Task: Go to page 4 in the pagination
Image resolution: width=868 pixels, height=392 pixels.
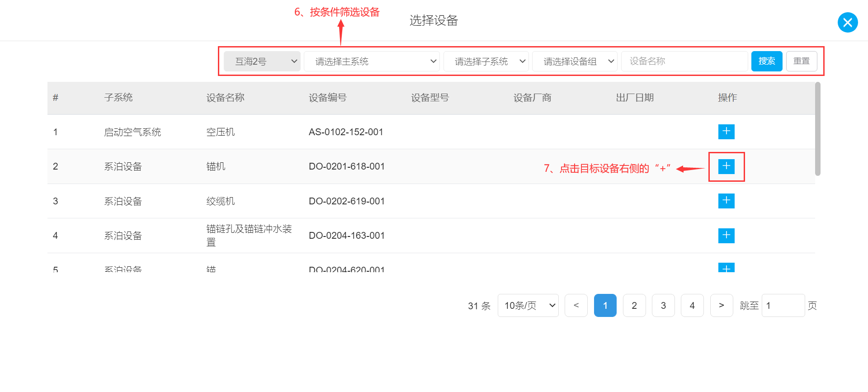Action: [x=692, y=306]
